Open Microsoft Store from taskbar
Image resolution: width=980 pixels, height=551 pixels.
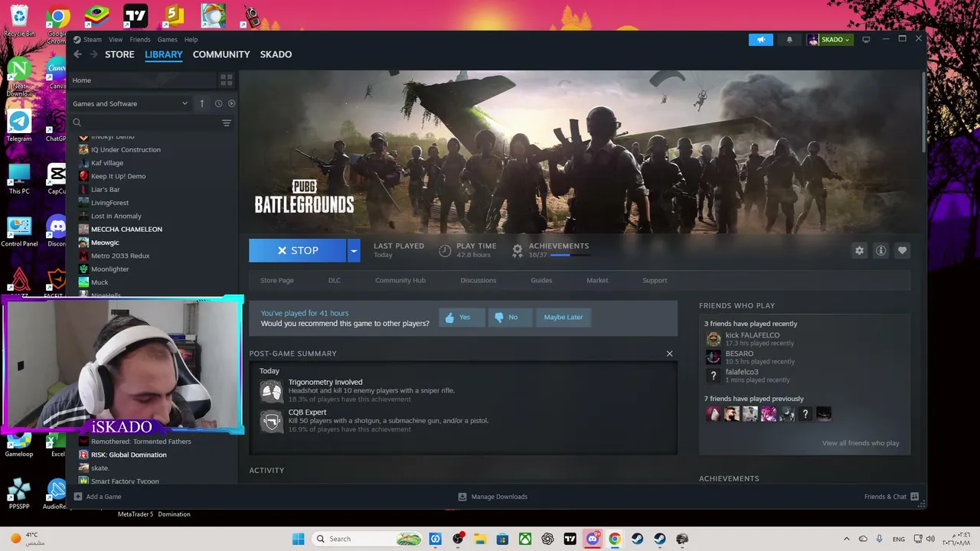(502, 539)
